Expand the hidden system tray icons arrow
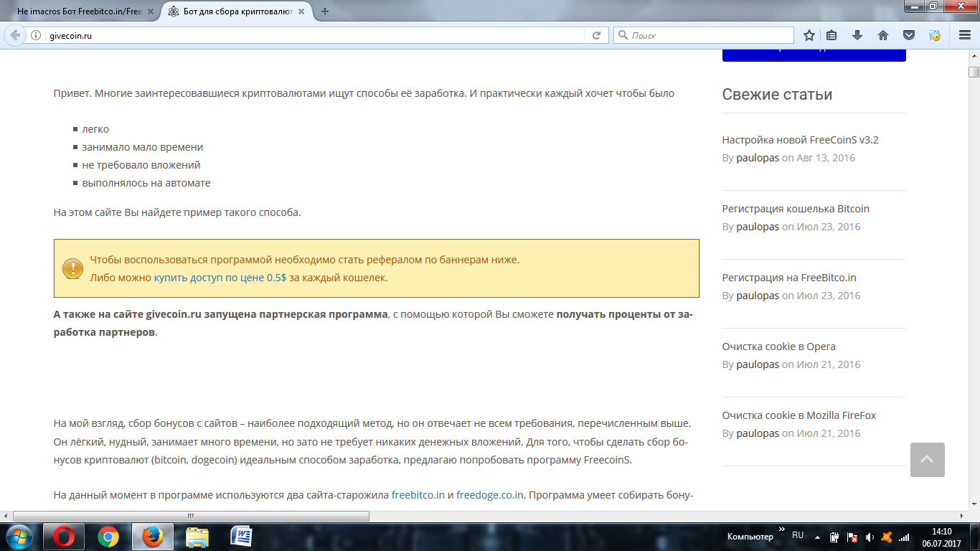 819,537
